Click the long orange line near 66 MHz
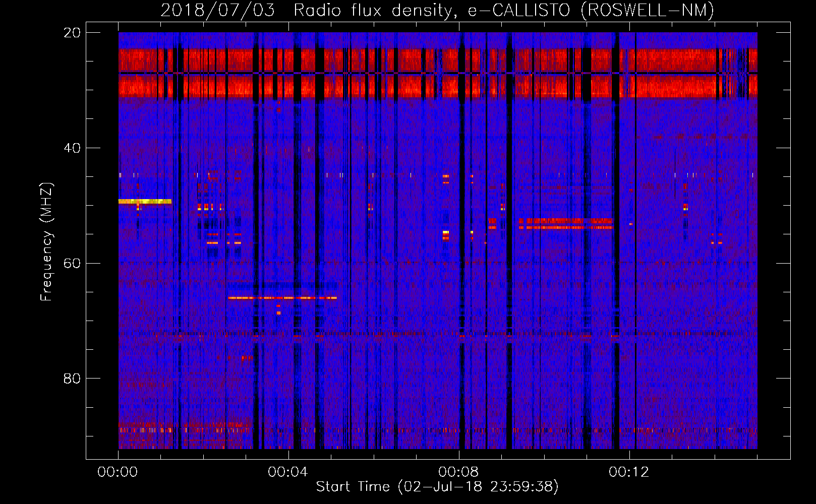The height and width of the screenshot is (504, 816). click(x=282, y=298)
